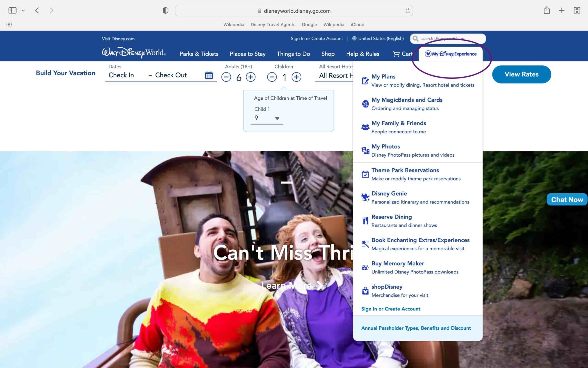The height and width of the screenshot is (368, 588).
Task: Click the Enchanting Extras wand icon
Action: pos(365,244)
